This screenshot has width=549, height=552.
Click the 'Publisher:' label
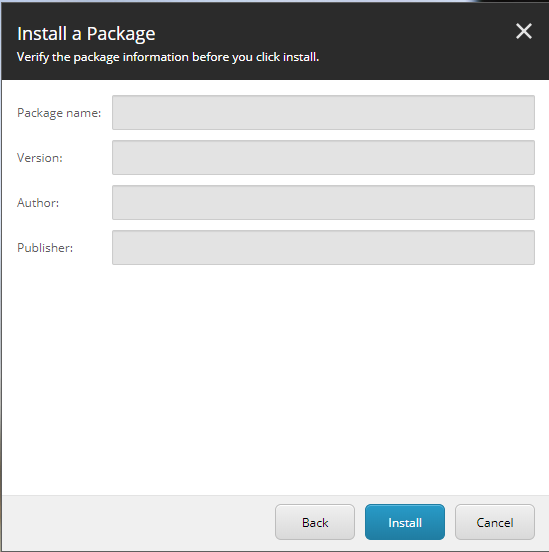[45, 248]
